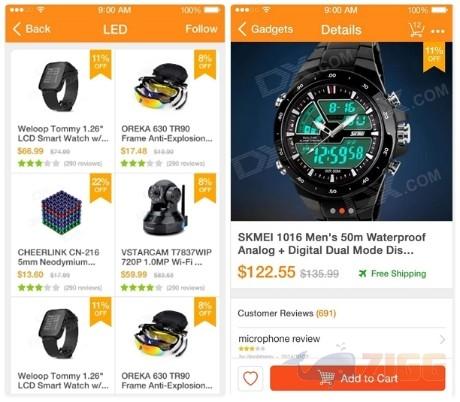
Task: Tap the heart wishlist icon
Action: (x=250, y=378)
